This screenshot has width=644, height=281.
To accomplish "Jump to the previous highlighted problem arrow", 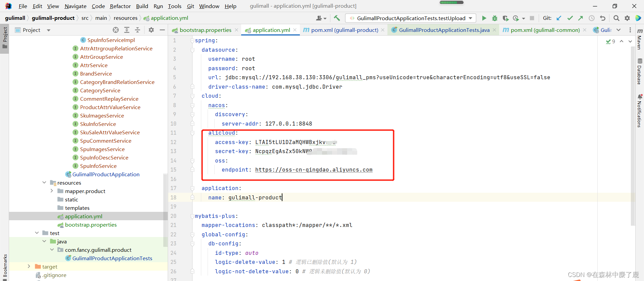I will [x=622, y=41].
